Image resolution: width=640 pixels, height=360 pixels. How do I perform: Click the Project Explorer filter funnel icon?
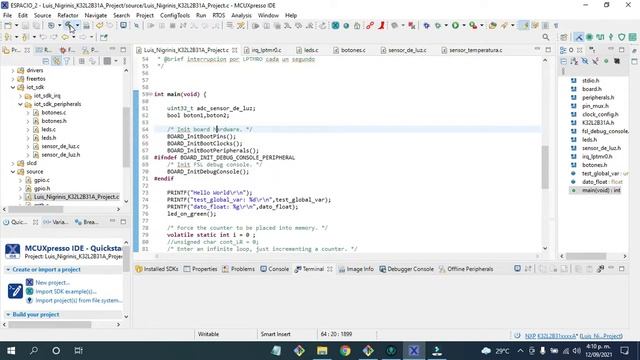coord(67,61)
